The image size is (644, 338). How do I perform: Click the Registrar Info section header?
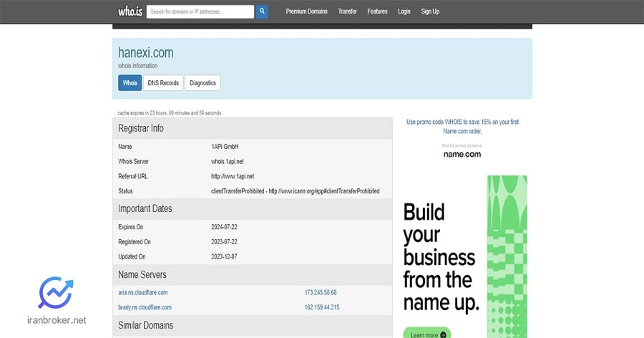pos(253,128)
